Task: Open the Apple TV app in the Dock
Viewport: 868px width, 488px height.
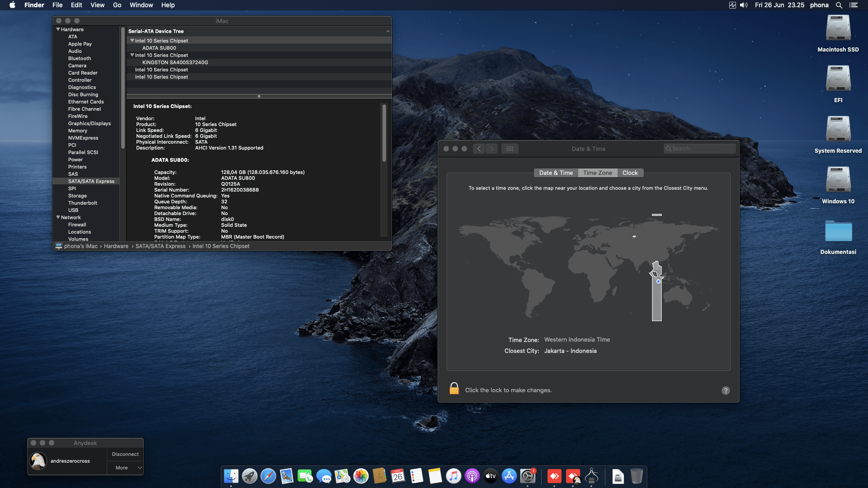Action: [x=491, y=476]
